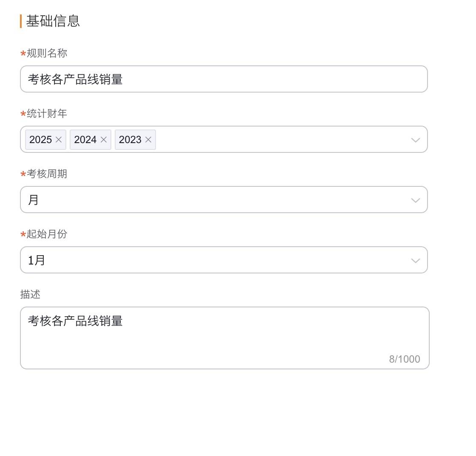Viewport: 476px width, 456px height.
Task: Remove the 2023 fiscal year tag
Action: tap(148, 140)
